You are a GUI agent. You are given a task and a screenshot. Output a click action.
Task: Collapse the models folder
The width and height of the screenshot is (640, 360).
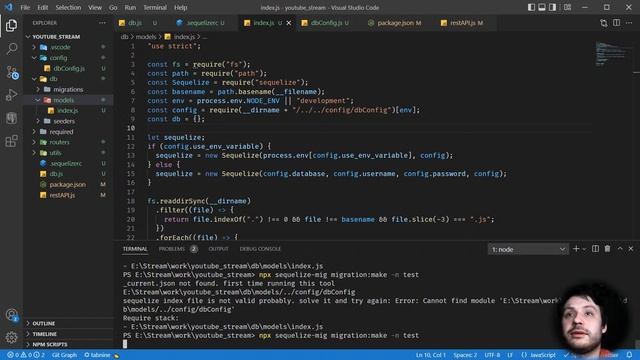tap(38, 100)
